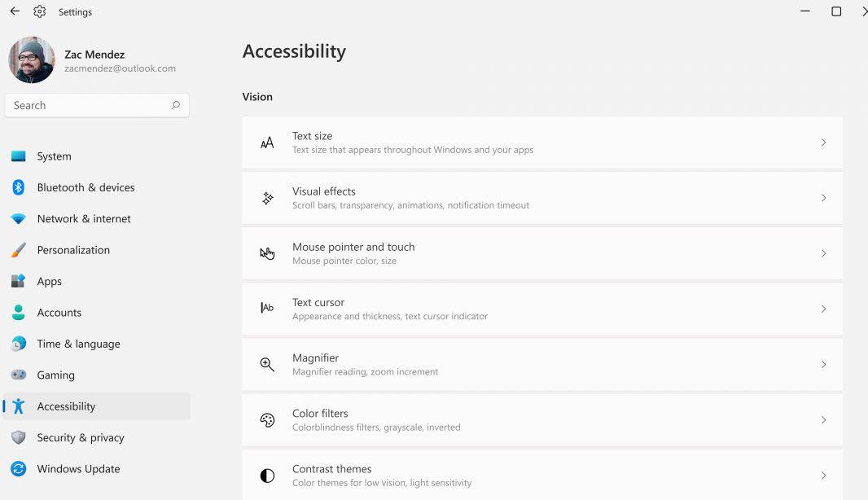Expand Text size with its chevron

[823, 143]
